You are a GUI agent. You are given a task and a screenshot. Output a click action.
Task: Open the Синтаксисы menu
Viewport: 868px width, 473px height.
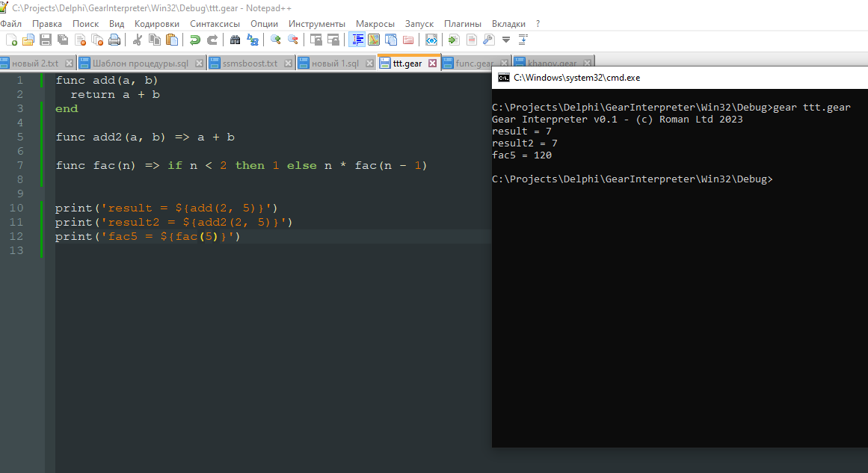(x=215, y=23)
